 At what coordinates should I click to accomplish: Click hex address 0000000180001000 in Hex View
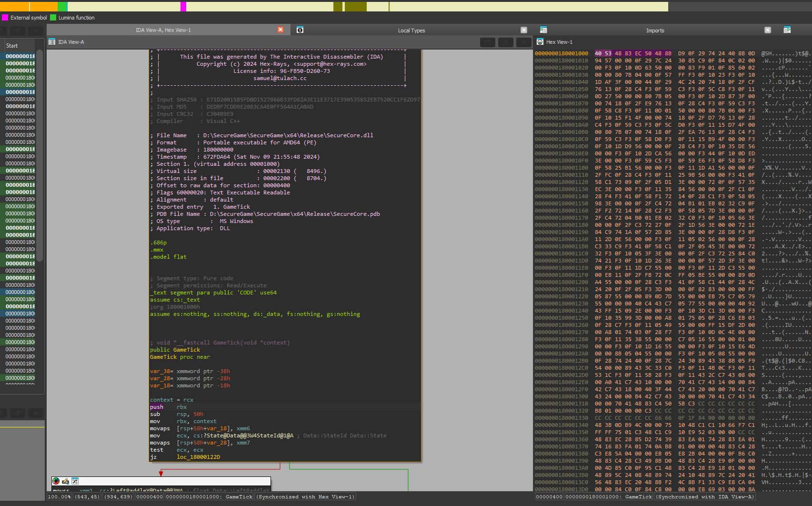(x=561, y=53)
